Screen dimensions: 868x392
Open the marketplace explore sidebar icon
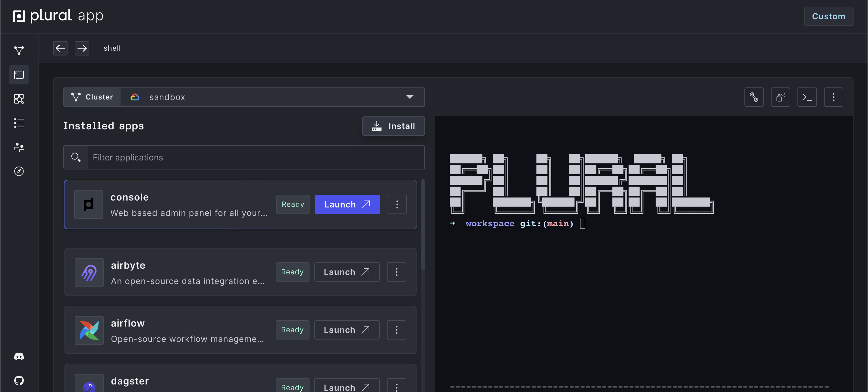[19, 99]
